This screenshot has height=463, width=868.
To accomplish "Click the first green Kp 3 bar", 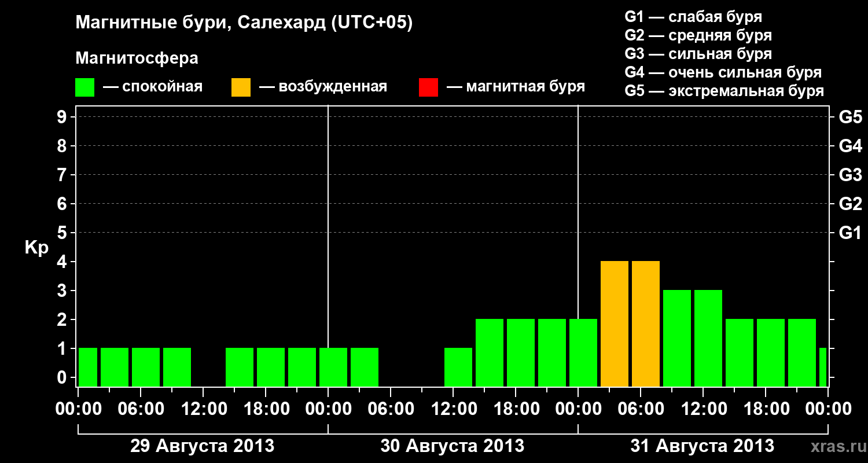I will 677,339.
